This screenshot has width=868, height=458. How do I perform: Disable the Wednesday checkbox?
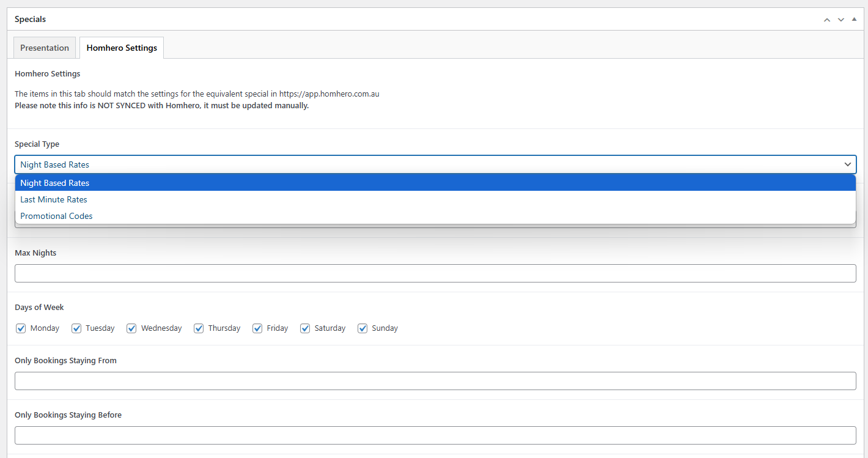[x=131, y=328]
